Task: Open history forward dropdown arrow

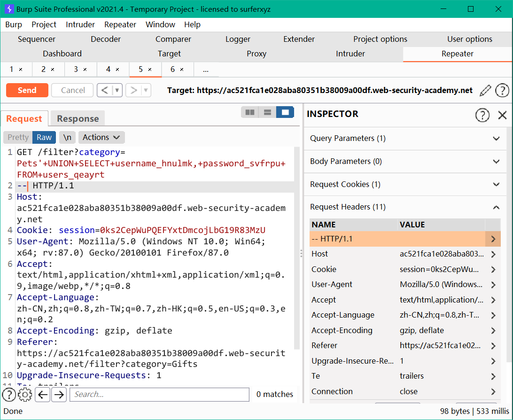Action: click(146, 90)
